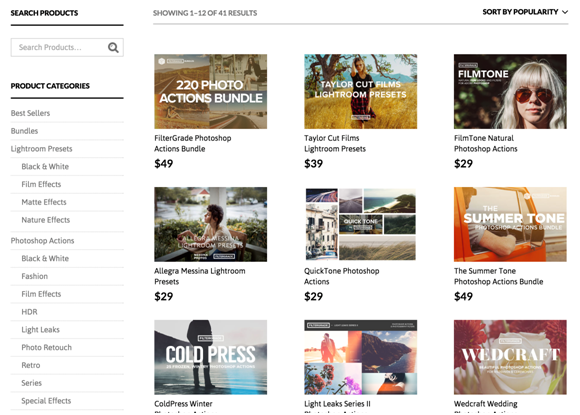Open the Photo Retouch category
The width and height of the screenshot is (580, 415).
[47, 347]
